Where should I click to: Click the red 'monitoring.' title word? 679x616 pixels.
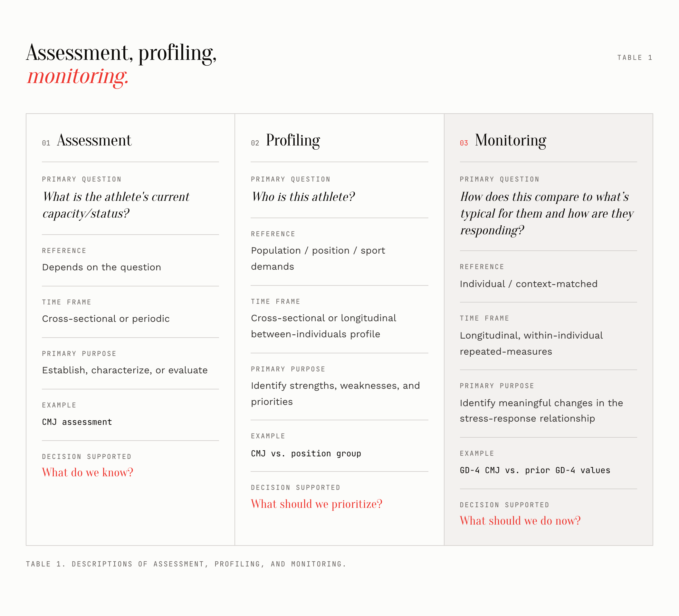[78, 76]
